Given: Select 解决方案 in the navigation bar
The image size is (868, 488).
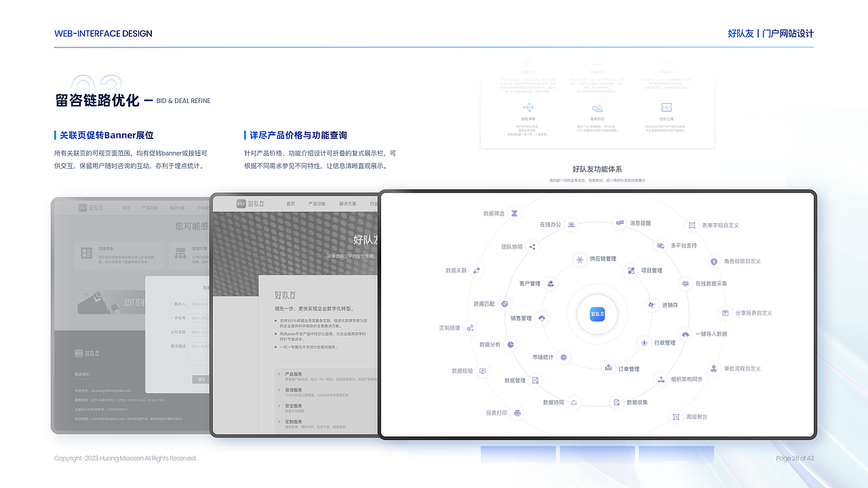Looking at the screenshot, I should [347, 205].
